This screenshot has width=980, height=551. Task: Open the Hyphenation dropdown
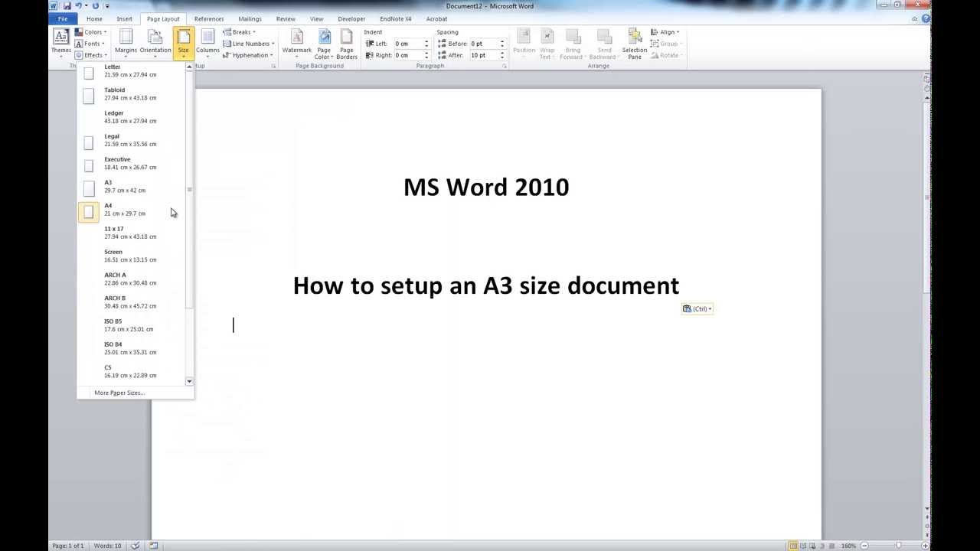tap(248, 55)
